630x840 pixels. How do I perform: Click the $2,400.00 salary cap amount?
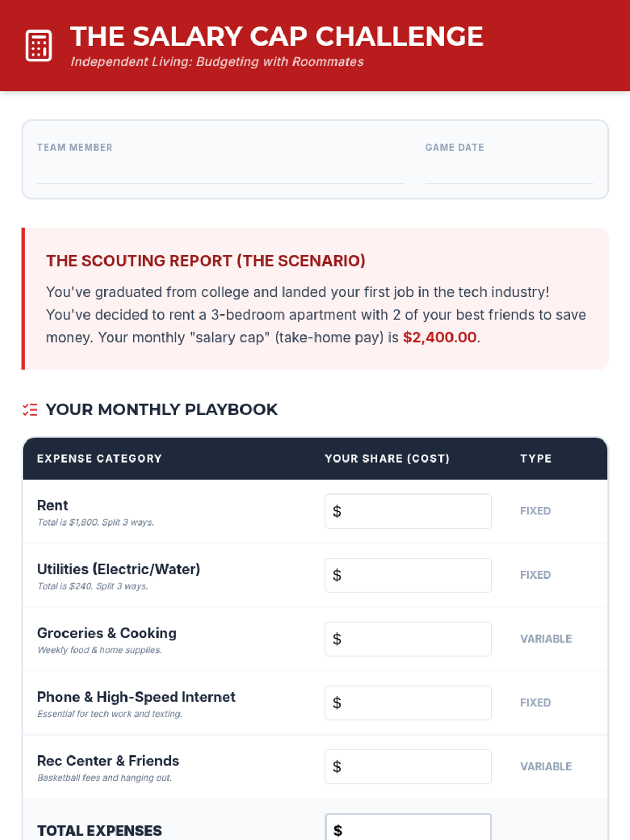coord(439,338)
